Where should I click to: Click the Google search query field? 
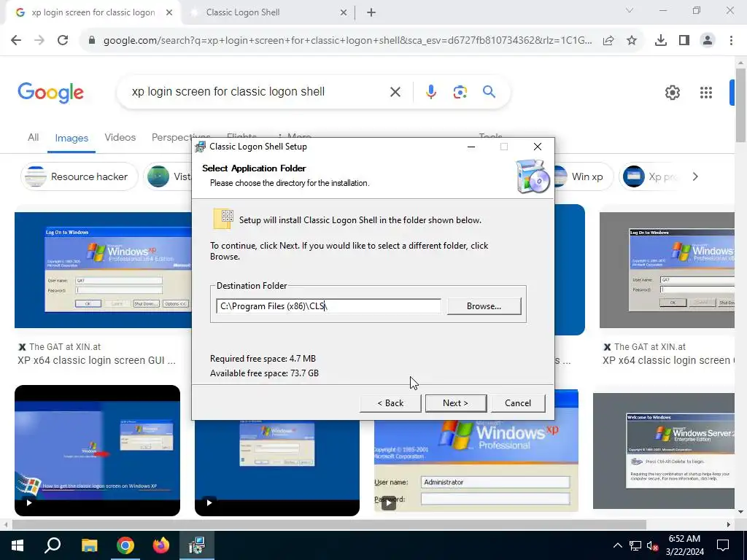[258, 91]
